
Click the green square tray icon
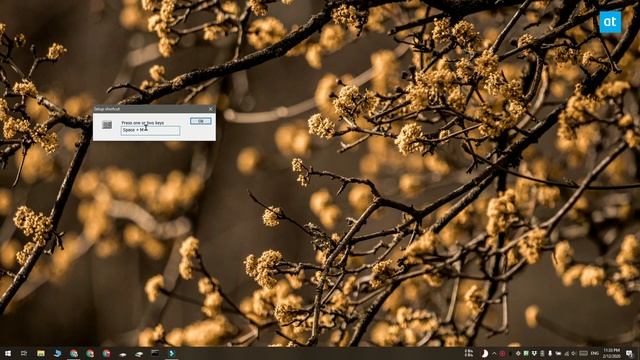526,353
